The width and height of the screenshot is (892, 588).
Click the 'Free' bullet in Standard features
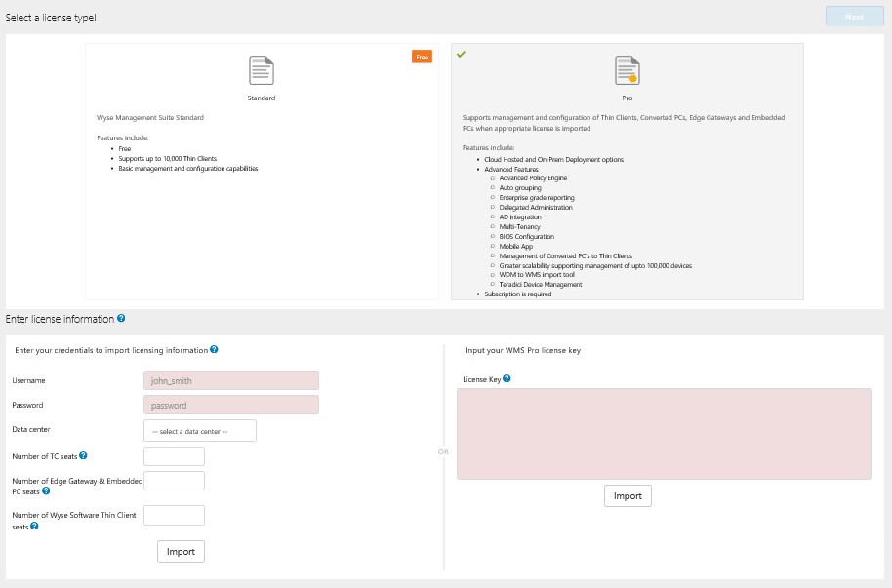[x=125, y=149]
